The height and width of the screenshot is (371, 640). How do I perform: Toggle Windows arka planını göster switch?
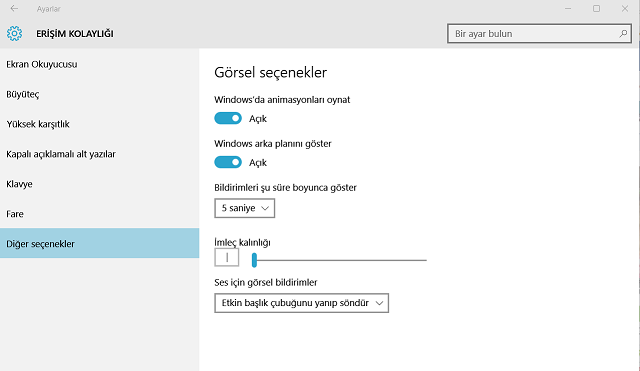228,162
